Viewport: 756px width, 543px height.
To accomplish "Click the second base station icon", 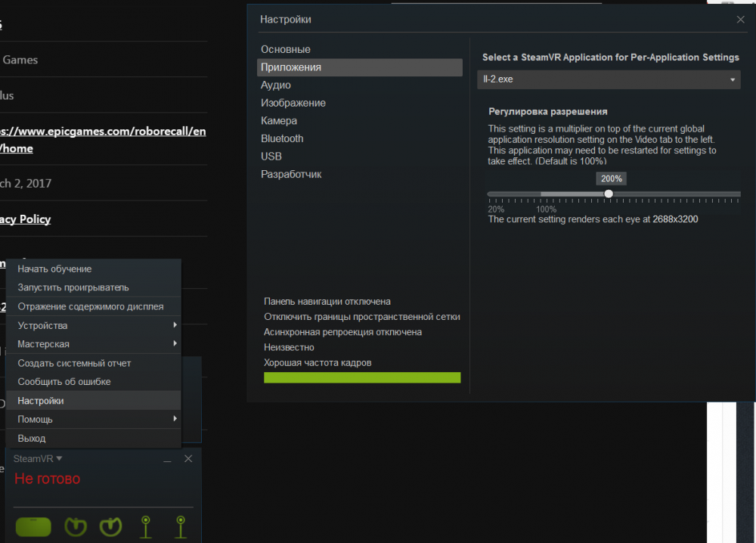I will [180, 526].
